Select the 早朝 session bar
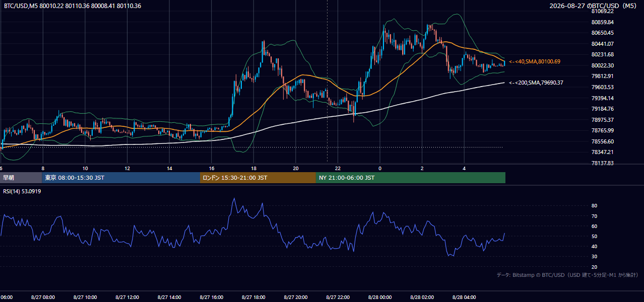The image size is (644, 302). tap(21, 178)
